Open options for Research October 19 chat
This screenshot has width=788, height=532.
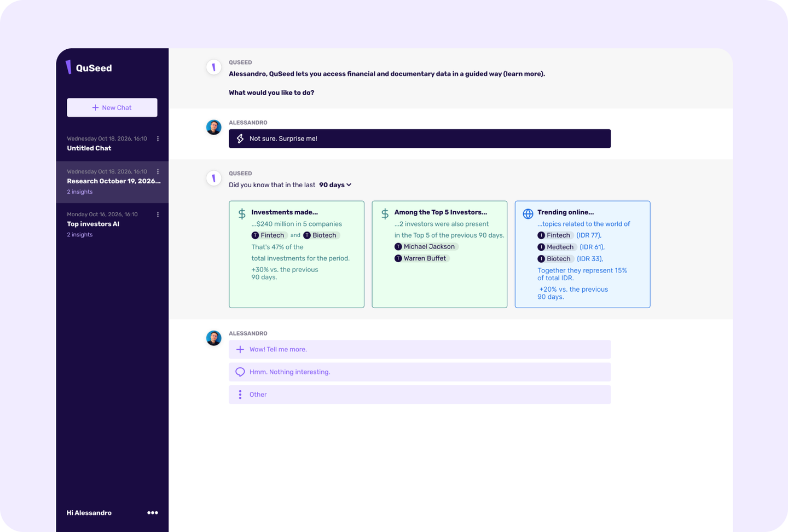(158, 171)
